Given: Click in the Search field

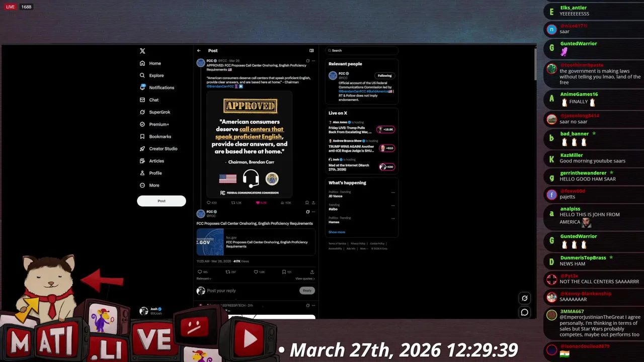Looking at the screenshot, I should (x=362, y=50).
